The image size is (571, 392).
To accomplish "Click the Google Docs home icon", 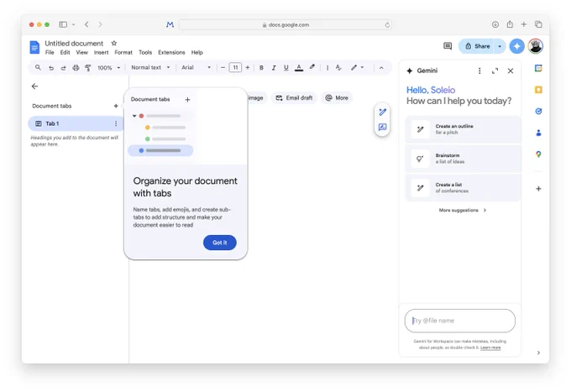I will (34, 47).
